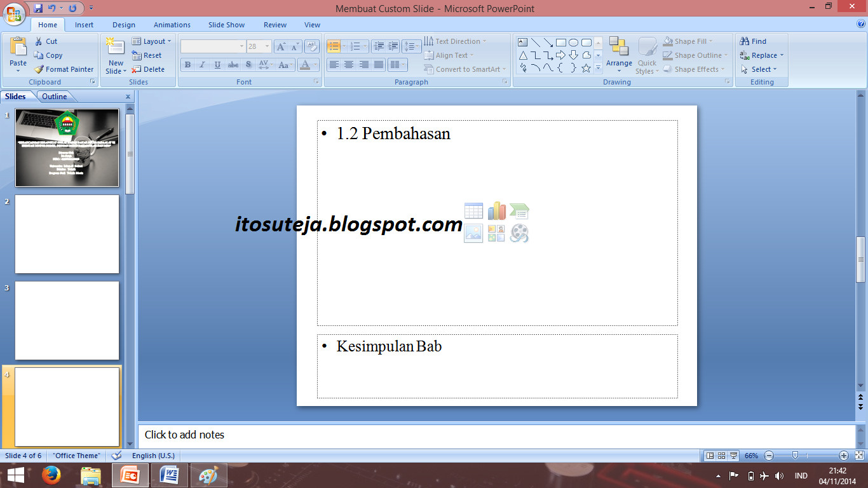Switch to the Slide Show tab

[227, 25]
